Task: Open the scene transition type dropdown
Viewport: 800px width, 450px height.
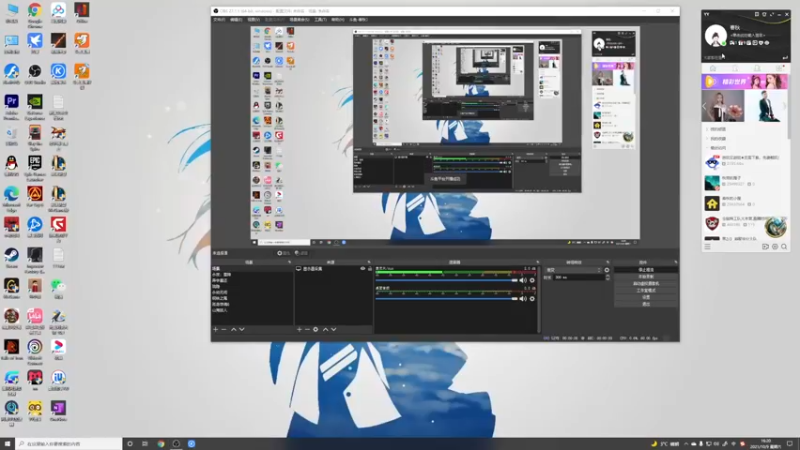Action: coord(573,270)
